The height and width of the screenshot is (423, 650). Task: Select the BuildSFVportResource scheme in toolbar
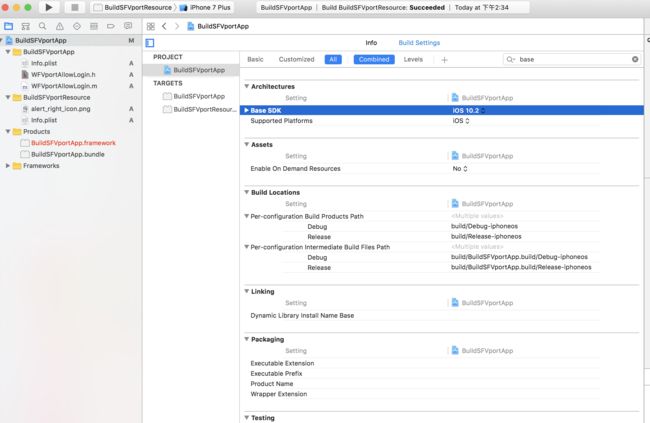[133, 7]
